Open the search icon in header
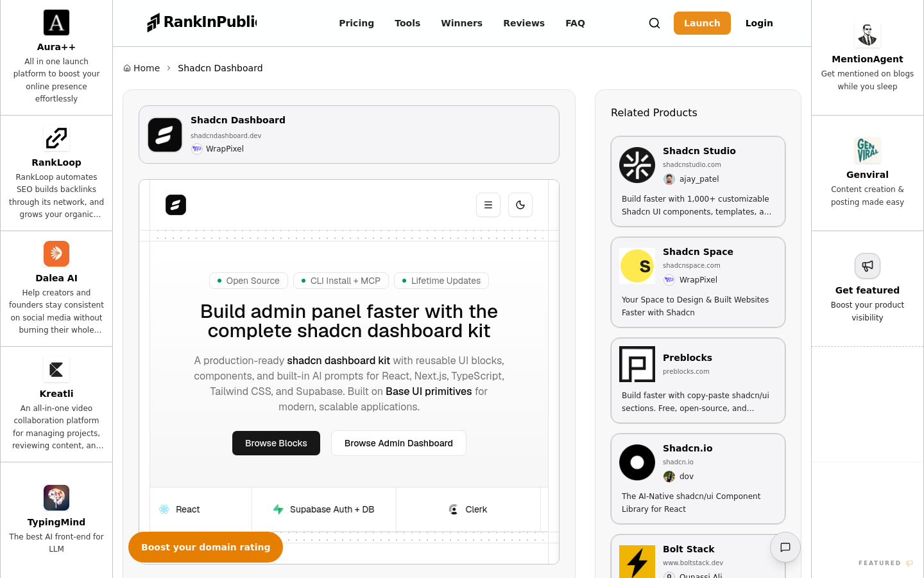The image size is (924, 578). (654, 23)
